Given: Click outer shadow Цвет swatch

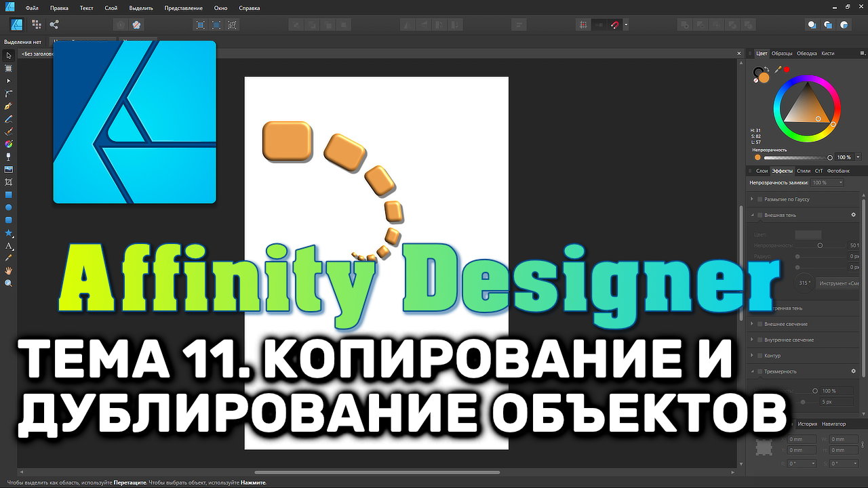Looking at the screenshot, I should pyautogui.click(x=808, y=235).
